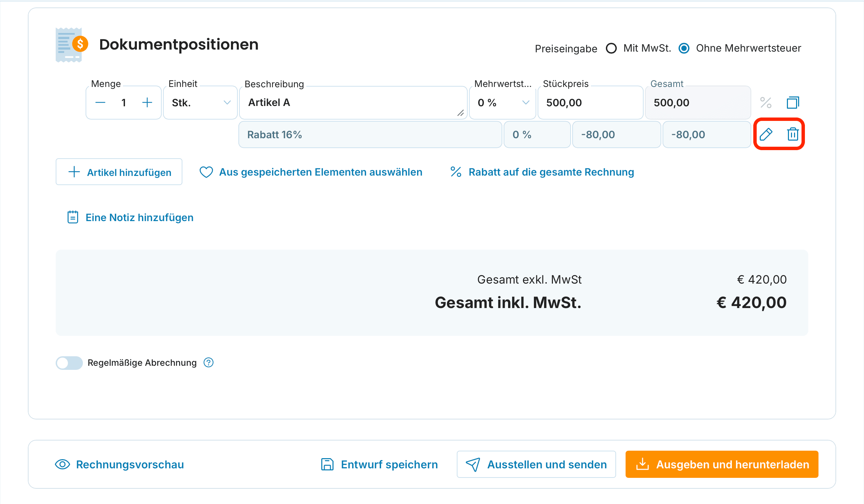Click the quantity value field showing 1
The width and height of the screenshot is (864, 504).
point(124,103)
